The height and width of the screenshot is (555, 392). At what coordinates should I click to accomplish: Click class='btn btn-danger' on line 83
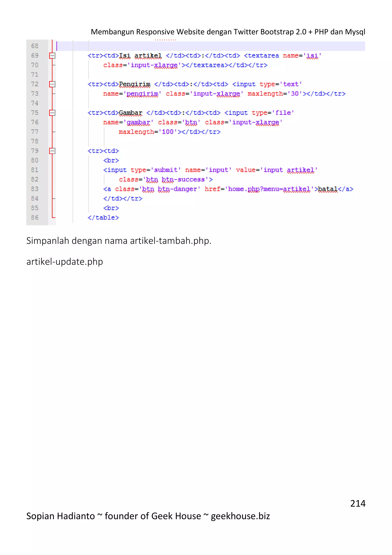coord(158,189)
